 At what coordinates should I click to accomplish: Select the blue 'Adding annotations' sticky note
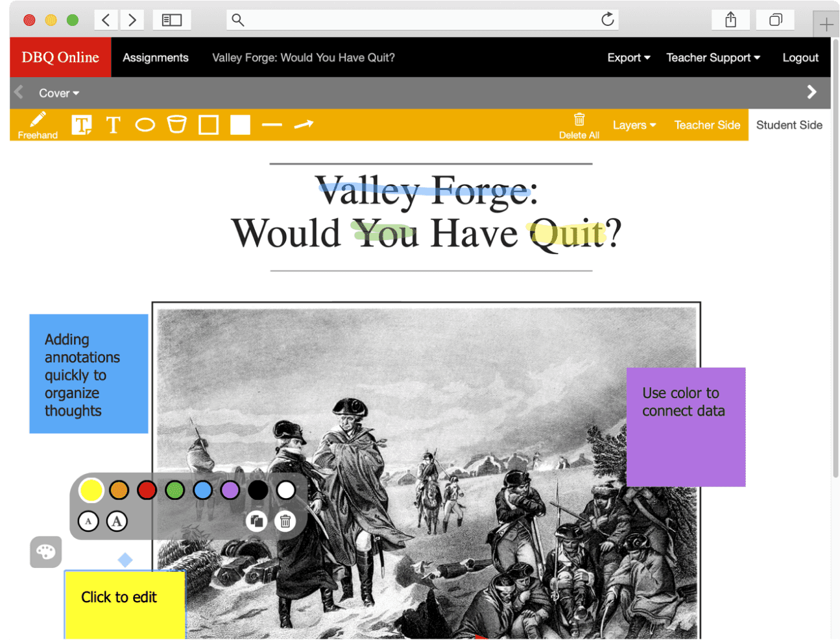(x=89, y=373)
